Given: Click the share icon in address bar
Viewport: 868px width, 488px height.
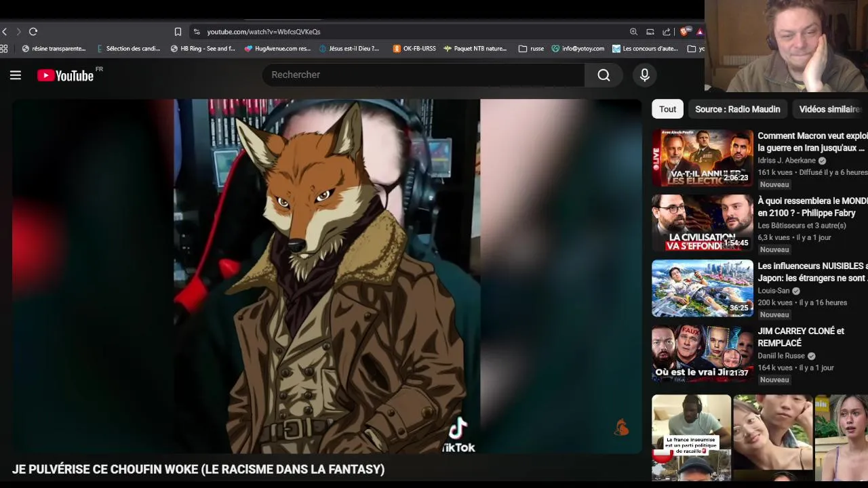Looking at the screenshot, I should pyautogui.click(x=667, y=32).
